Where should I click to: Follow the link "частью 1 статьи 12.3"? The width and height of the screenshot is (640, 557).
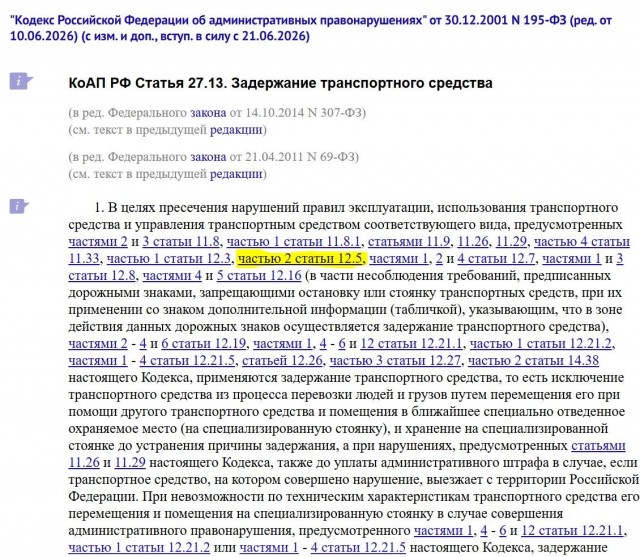169,259
